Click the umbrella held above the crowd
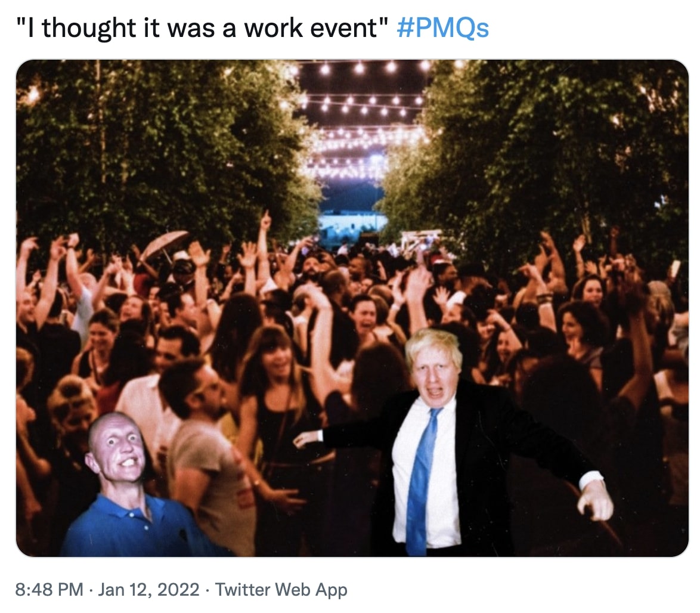 click(165, 243)
